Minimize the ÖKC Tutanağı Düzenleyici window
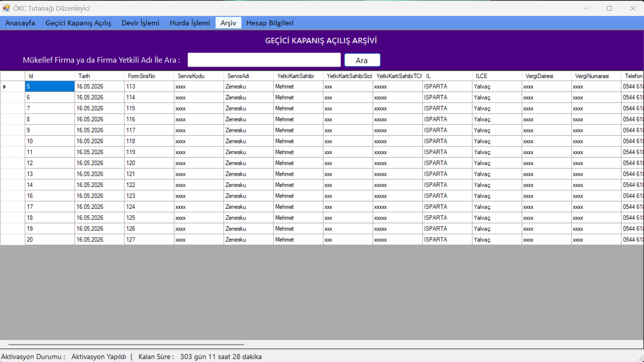This screenshot has width=644, height=362. 586,8
